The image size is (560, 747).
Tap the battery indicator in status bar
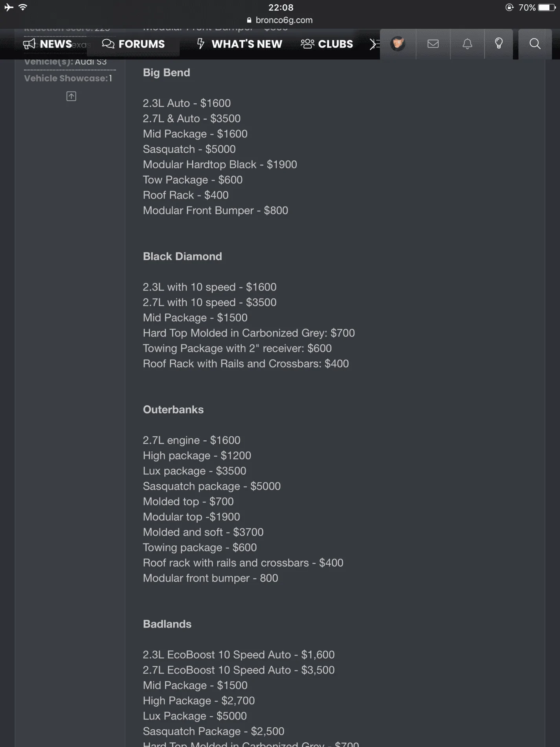(547, 7)
